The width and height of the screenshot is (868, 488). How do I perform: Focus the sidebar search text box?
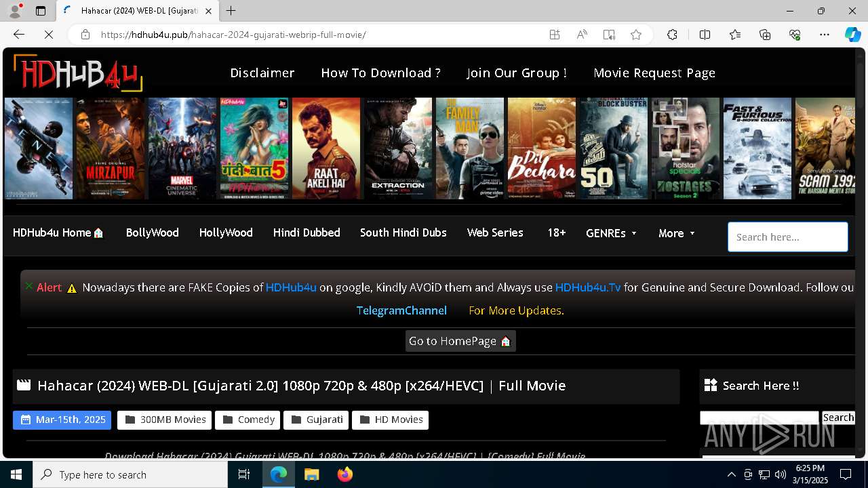click(759, 418)
